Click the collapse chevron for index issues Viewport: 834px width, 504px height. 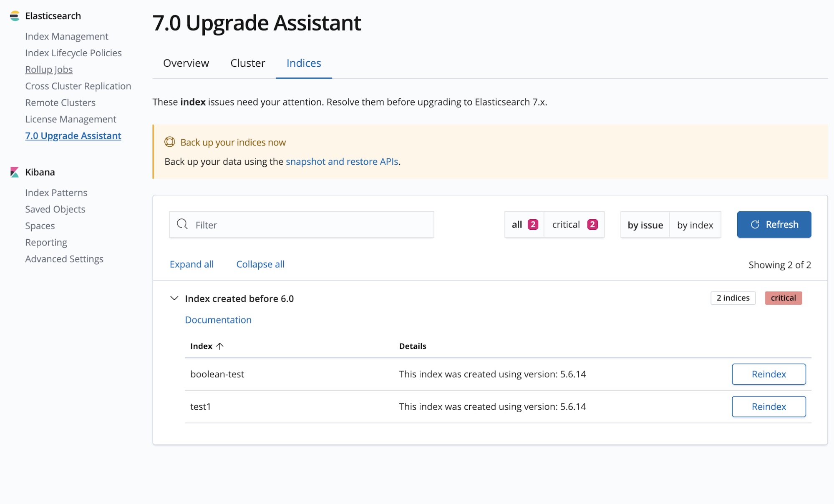click(x=174, y=298)
